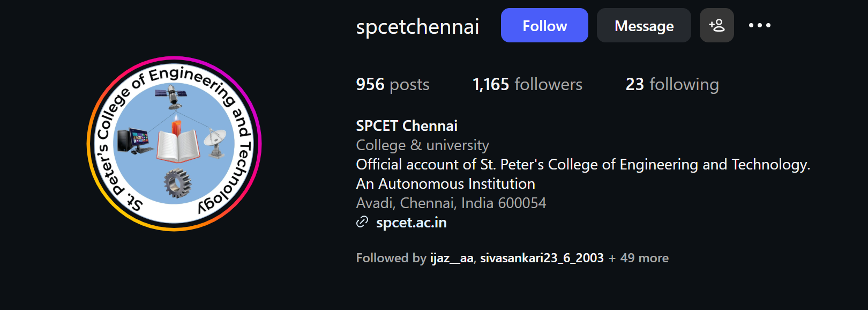This screenshot has width=868, height=310.
Task: Open sivasankari23_6_2003's profile
Action: pos(541,257)
